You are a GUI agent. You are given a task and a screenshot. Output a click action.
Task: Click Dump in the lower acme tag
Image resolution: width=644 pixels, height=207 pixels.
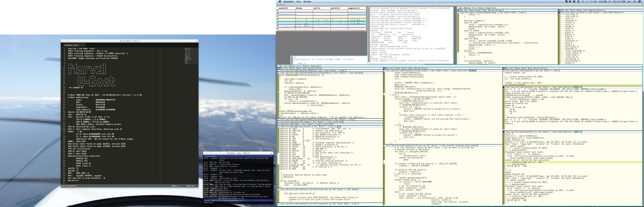point(313,66)
